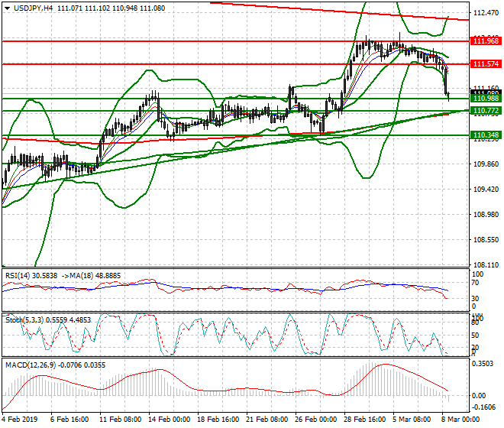Select the MACD 0.00 zero scale value
Image resolution: width=504 pixels, height=428 pixels.
coord(479,396)
